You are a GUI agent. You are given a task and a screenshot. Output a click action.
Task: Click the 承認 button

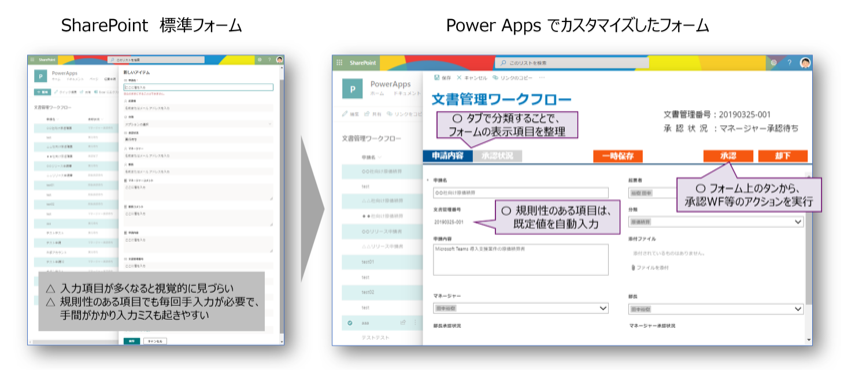tap(728, 155)
